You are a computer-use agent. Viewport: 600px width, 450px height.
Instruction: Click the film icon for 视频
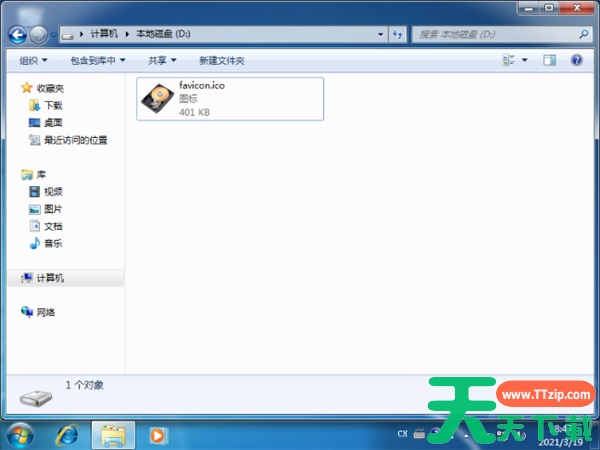point(34,191)
